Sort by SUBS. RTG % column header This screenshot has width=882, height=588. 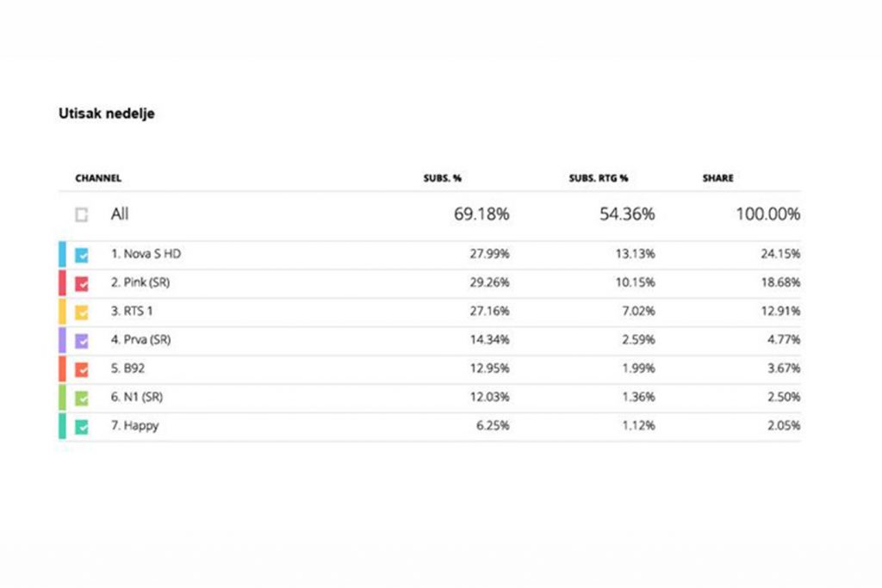pos(597,178)
